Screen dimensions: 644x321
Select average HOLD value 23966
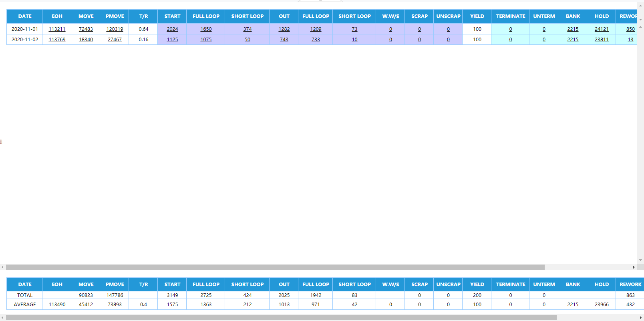(602, 305)
